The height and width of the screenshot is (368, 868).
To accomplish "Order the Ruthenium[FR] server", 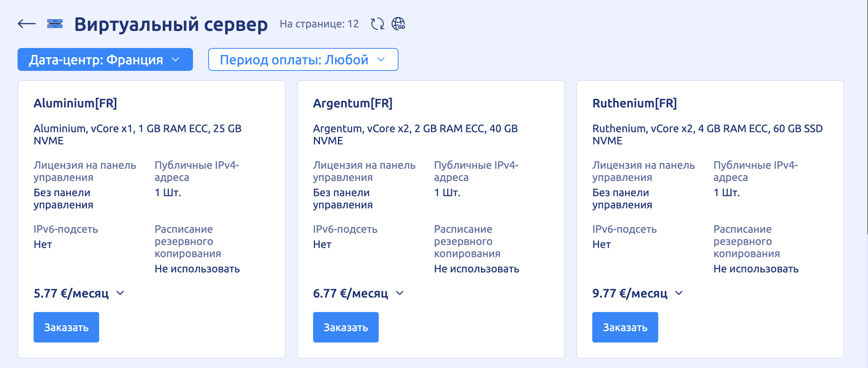I will [x=625, y=327].
